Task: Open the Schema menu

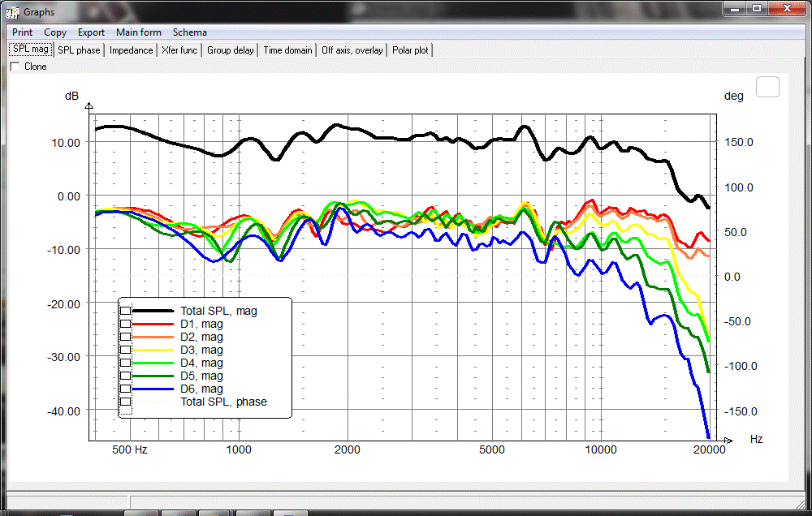Action: 189,32
